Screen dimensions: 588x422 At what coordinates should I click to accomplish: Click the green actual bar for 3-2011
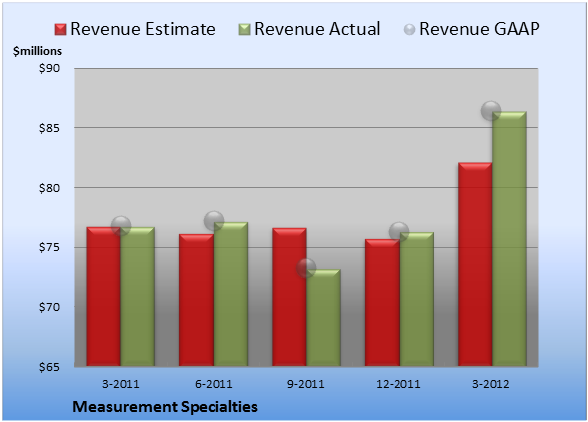(x=138, y=296)
